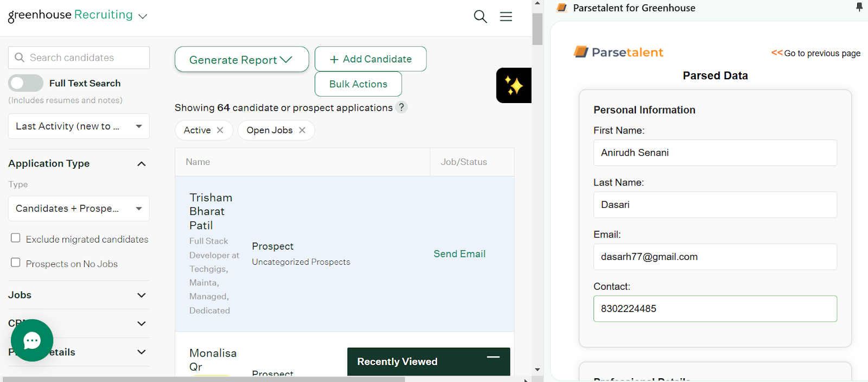Click the Parsetalent logo
This screenshot has height=382, width=868.
618,52
